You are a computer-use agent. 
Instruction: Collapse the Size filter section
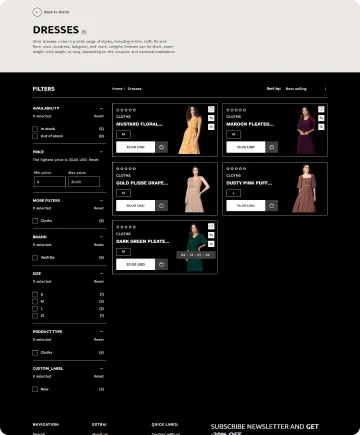[101, 273]
